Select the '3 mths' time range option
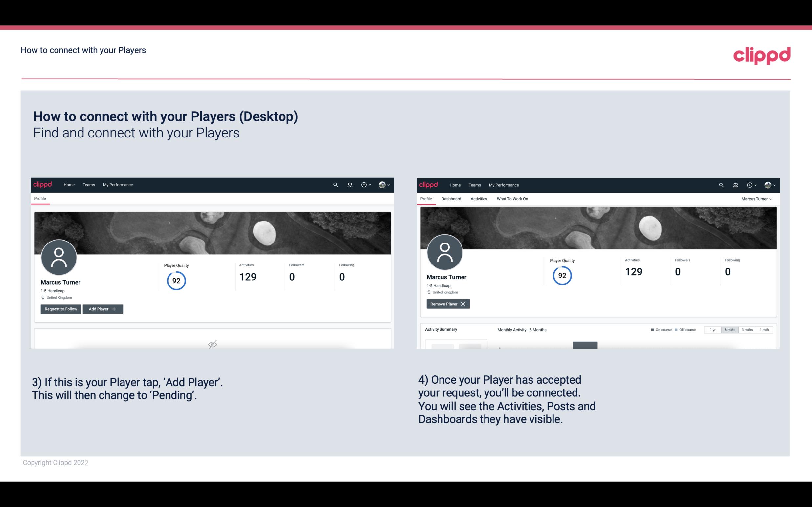Screen dimensions: 812x507 (x=747, y=329)
